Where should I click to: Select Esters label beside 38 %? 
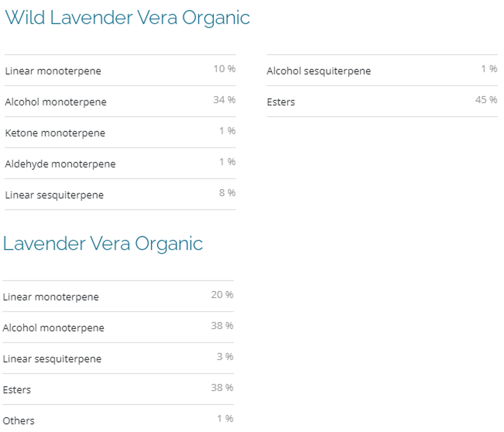[x=17, y=390]
